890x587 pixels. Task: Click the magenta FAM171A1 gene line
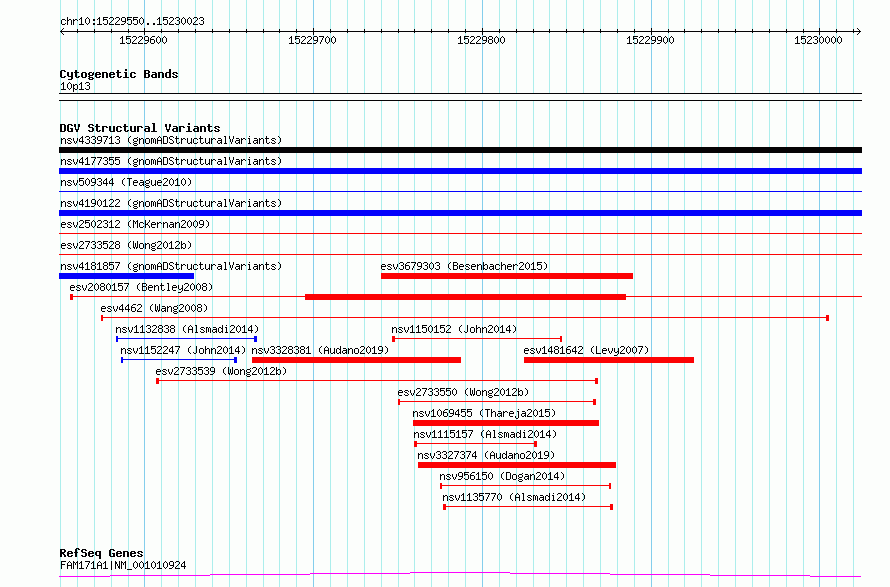tap(460, 575)
